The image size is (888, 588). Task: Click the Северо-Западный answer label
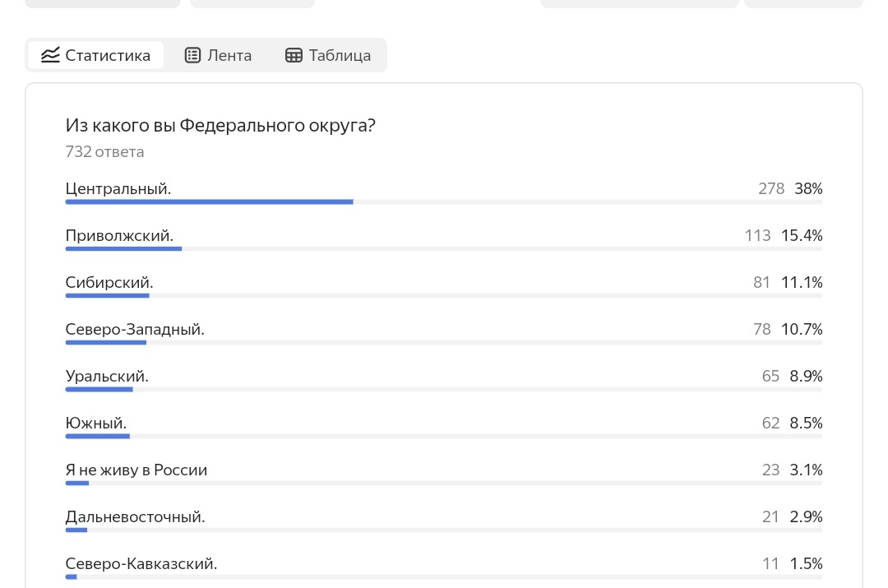coord(135,330)
